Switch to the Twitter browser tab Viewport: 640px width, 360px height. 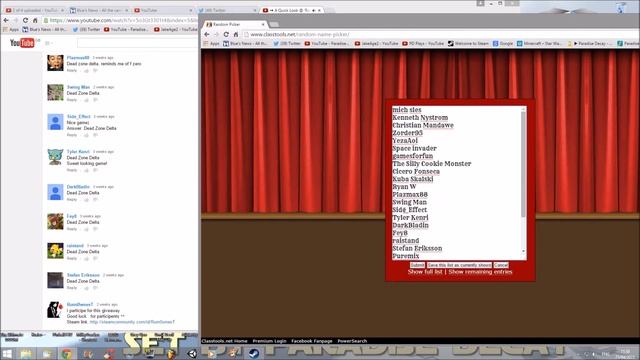click(227, 10)
